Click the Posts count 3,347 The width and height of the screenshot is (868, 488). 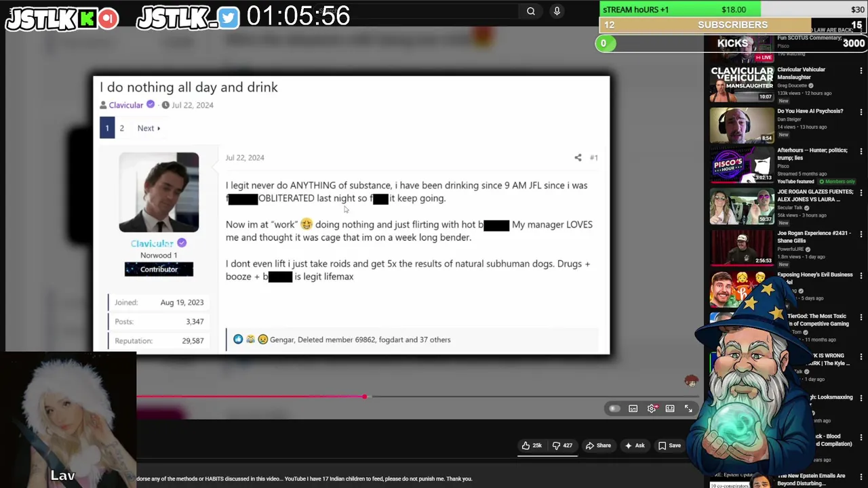click(195, 322)
